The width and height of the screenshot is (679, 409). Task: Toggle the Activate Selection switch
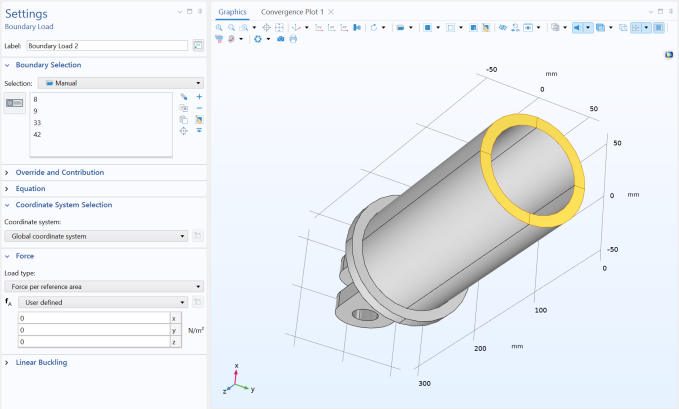(x=15, y=103)
